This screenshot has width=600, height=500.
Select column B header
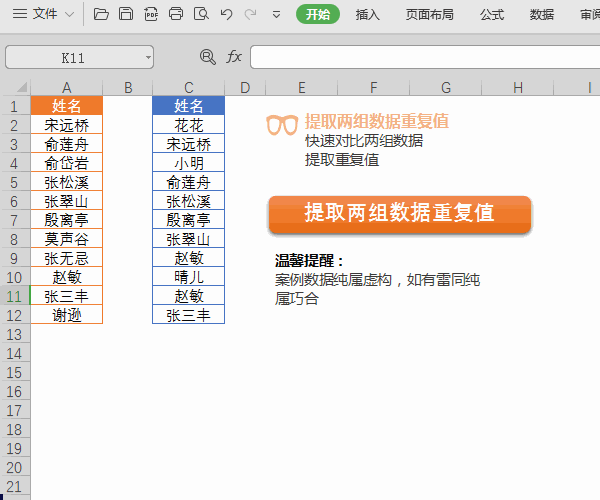click(128, 88)
